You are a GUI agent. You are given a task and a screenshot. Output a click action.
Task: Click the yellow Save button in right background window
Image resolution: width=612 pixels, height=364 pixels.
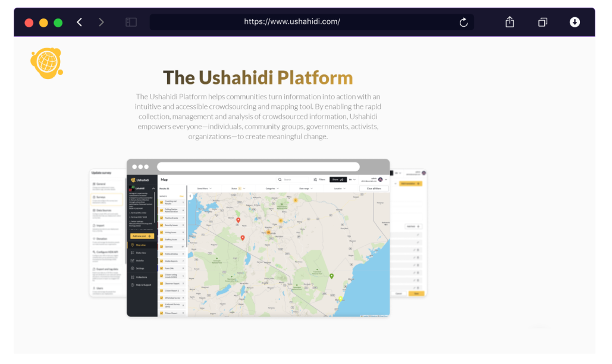pyautogui.click(x=416, y=293)
